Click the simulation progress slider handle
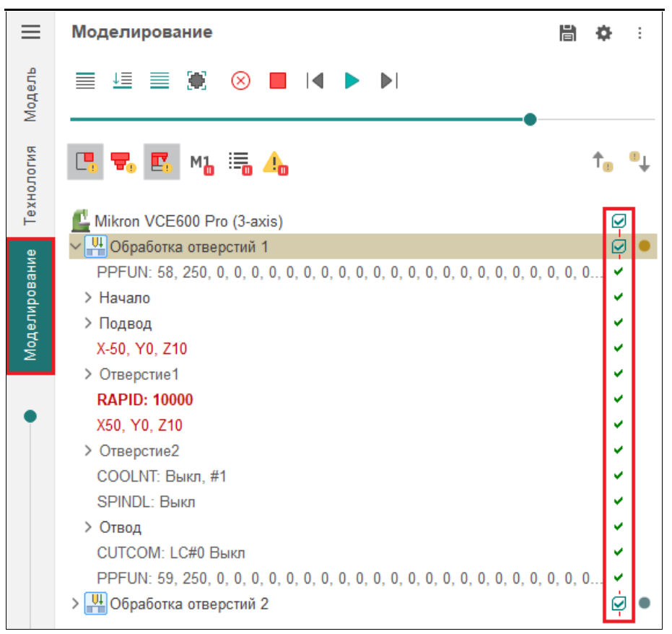The height and width of the screenshot is (634, 672). click(x=530, y=119)
